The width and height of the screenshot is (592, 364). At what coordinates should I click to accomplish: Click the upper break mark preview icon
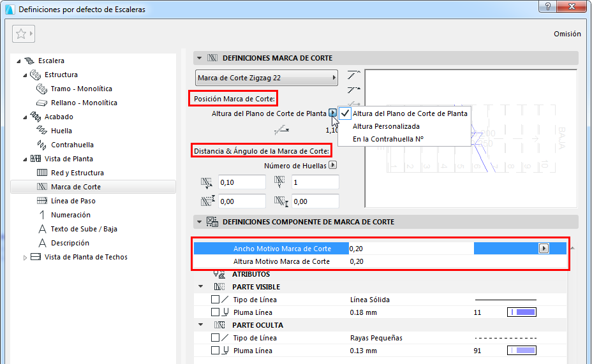pyautogui.click(x=354, y=75)
